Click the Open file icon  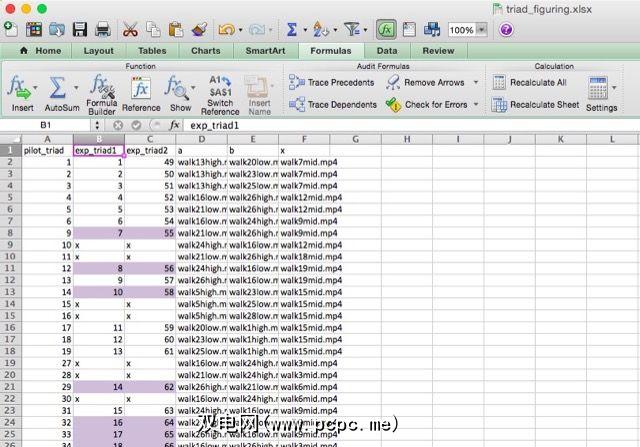pyautogui.click(x=57, y=29)
